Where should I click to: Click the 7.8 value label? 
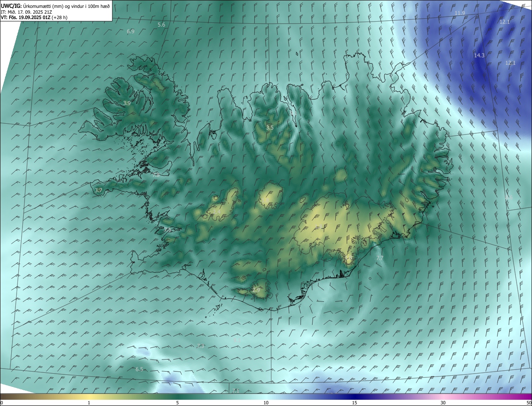pos(156,175)
